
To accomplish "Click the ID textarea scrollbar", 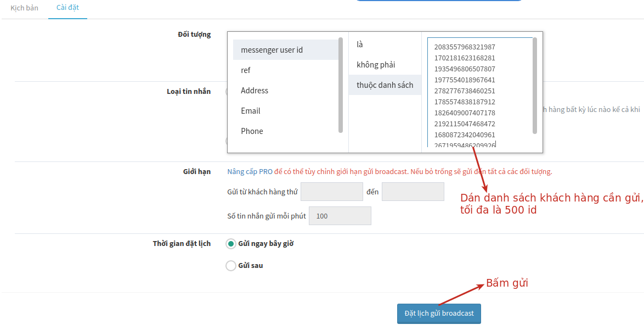I will click(x=535, y=86).
